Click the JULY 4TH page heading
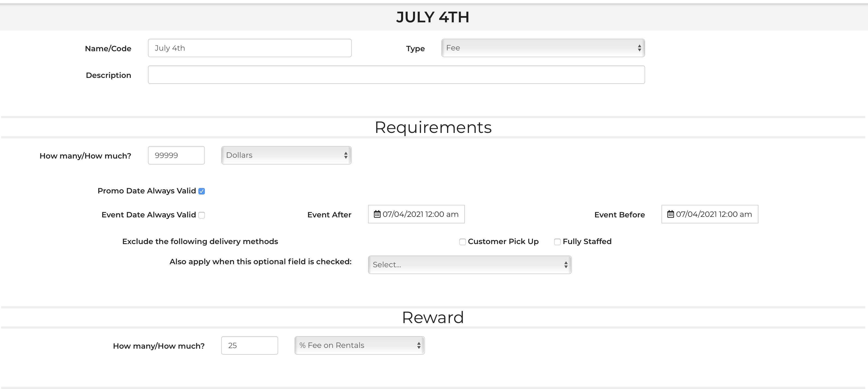 tap(433, 17)
